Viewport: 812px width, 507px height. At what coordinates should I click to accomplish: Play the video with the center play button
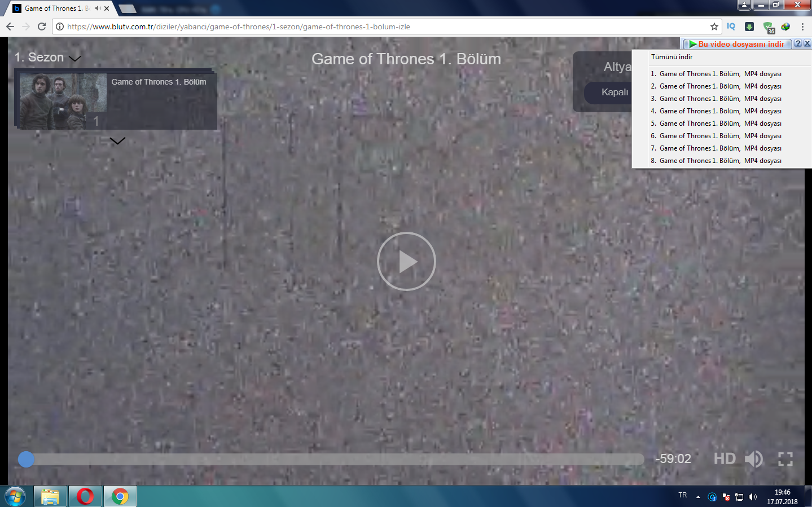pyautogui.click(x=406, y=261)
